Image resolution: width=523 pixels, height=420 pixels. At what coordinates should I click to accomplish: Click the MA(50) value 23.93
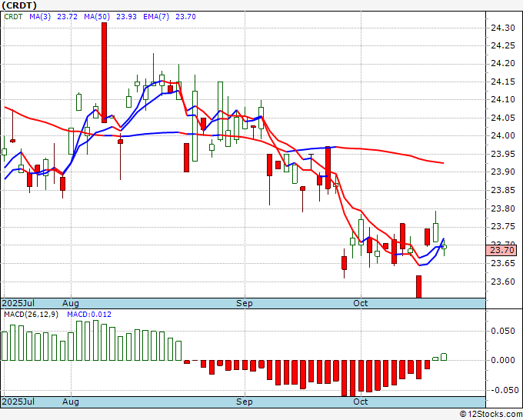pyautogui.click(x=126, y=17)
